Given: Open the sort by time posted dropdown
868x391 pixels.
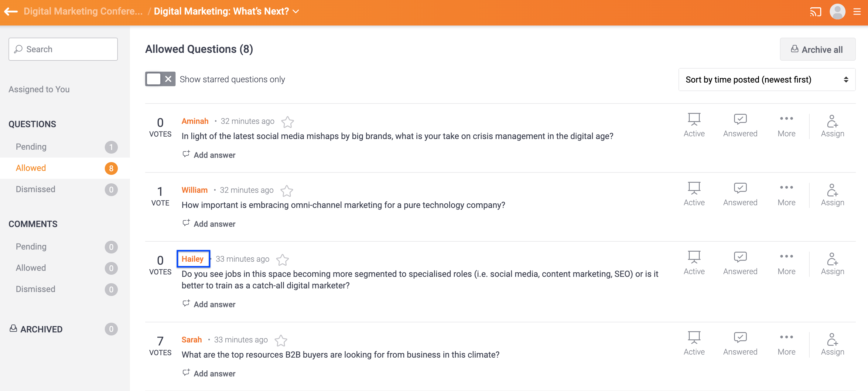Looking at the screenshot, I should (x=767, y=80).
